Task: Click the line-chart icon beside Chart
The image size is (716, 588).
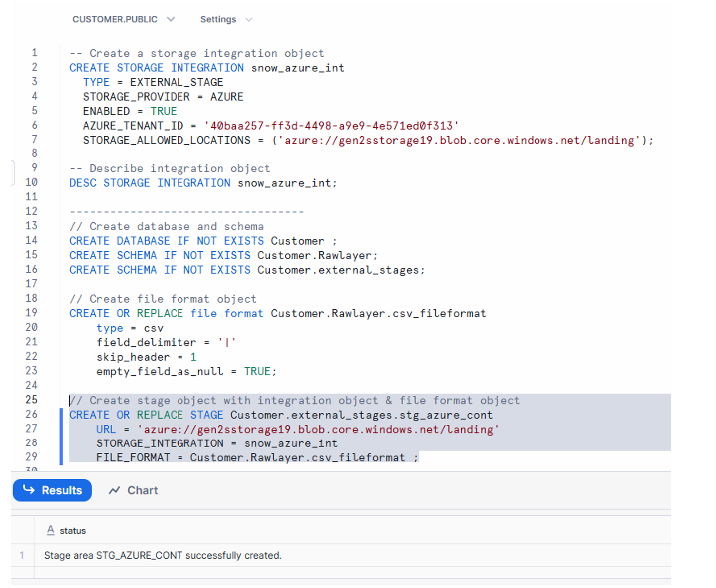Action: click(115, 490)
